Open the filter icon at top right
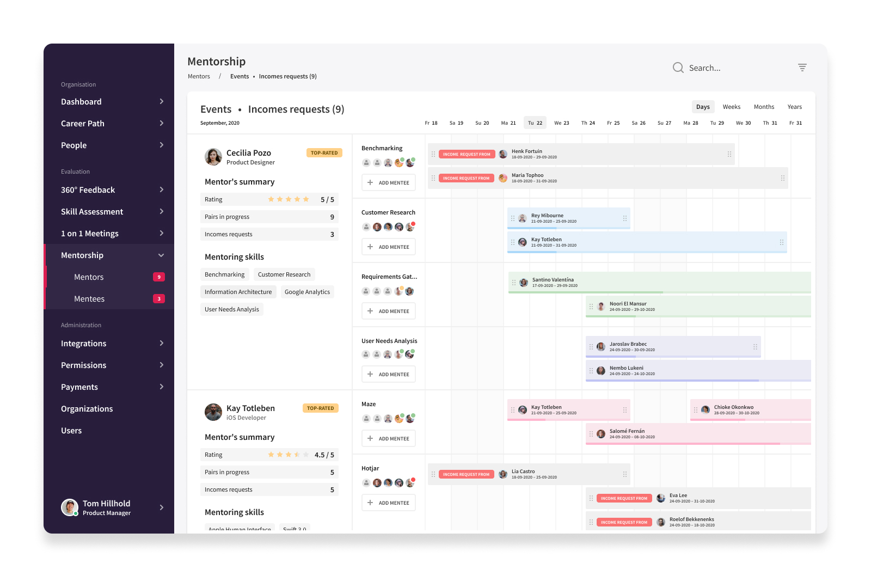The width and height of the screenshot is (871, 588). (802, 68)
